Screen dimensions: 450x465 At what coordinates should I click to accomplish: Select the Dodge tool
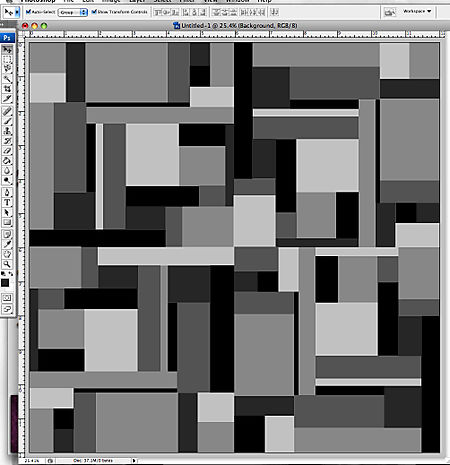coord(7,180)
